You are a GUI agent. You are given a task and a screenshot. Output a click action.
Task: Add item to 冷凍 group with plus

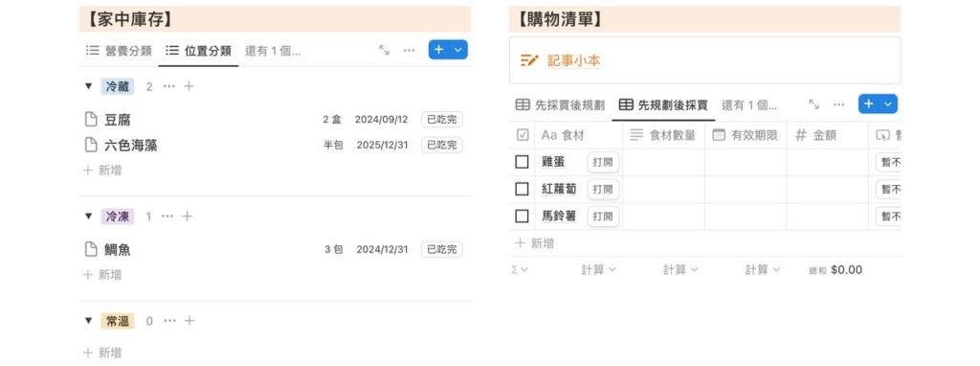click(187, 217)
